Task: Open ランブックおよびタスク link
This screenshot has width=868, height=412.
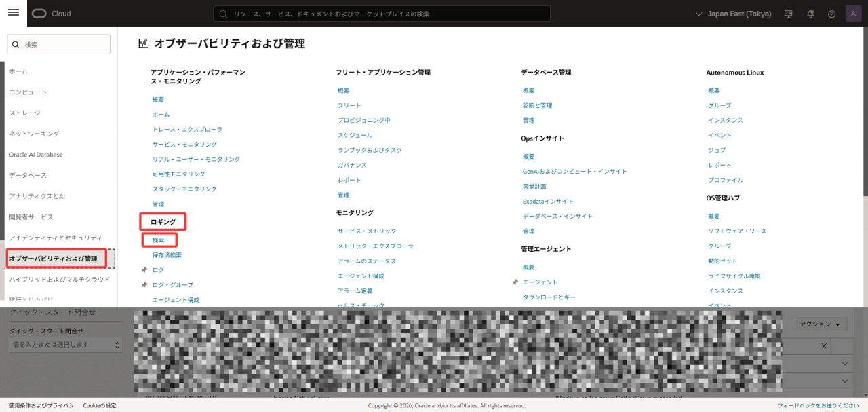Action: [370, 150]
